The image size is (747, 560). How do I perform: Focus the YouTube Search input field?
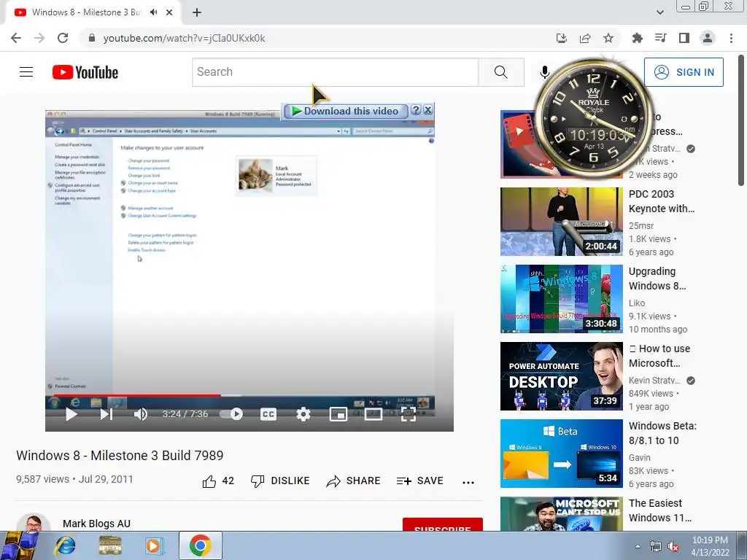click(336, 72)
